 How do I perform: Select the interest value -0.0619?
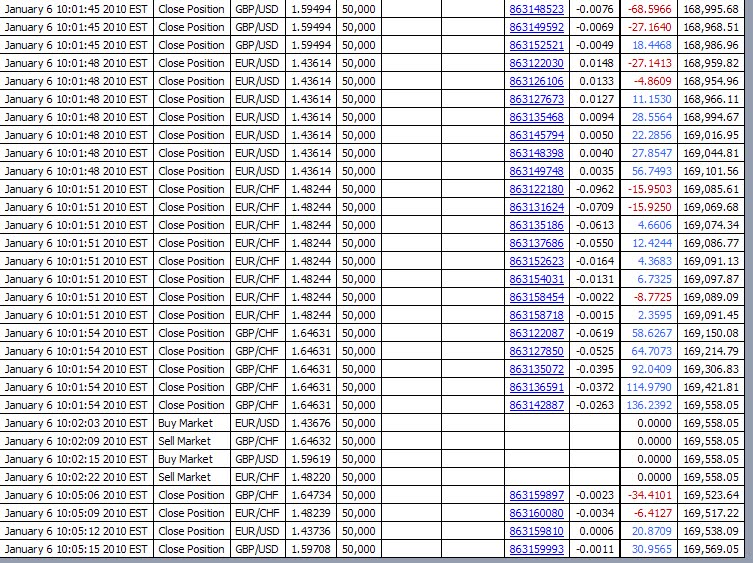[x=595, y=333]
